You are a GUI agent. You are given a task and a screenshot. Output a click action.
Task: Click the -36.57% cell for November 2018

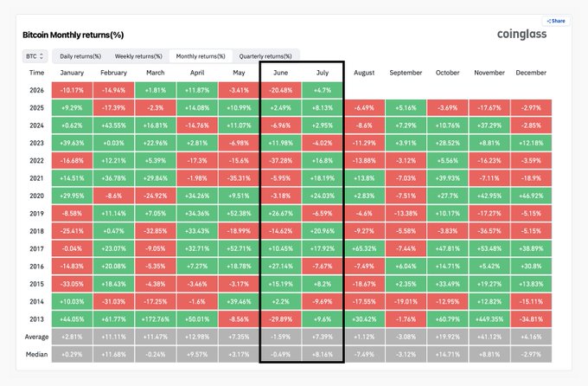click(489, 231)
